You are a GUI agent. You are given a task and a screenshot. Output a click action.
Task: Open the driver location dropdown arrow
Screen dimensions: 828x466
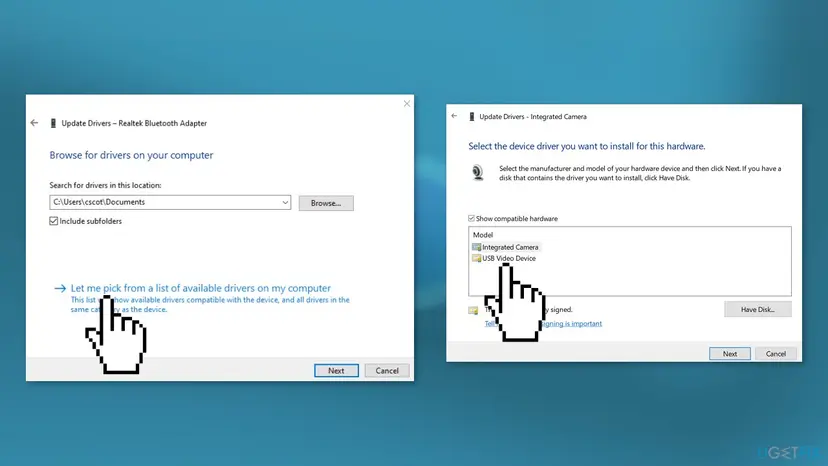[285, 202]
